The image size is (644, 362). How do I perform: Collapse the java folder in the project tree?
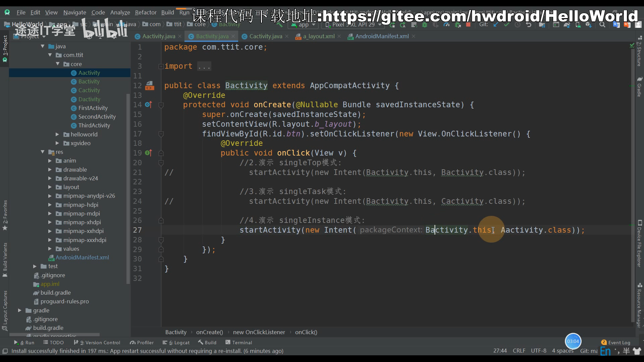[x=43, y=46]
